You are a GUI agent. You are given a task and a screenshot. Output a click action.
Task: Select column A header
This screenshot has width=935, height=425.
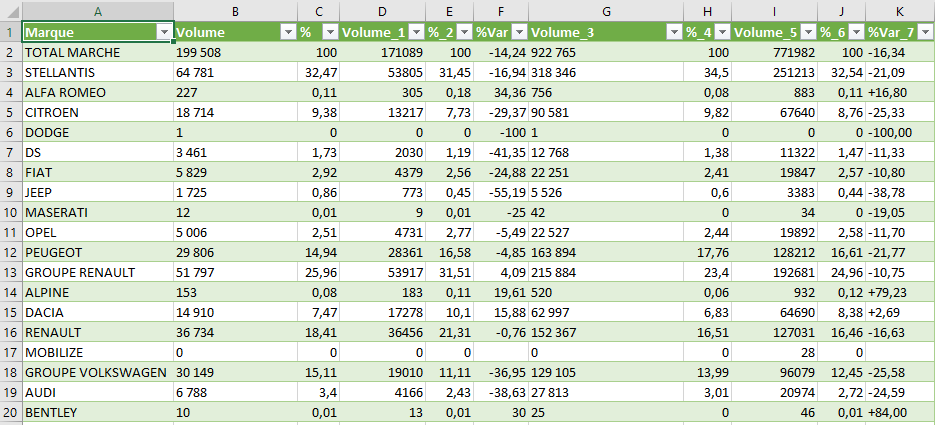pyautogui.click(x=98, y=11)
